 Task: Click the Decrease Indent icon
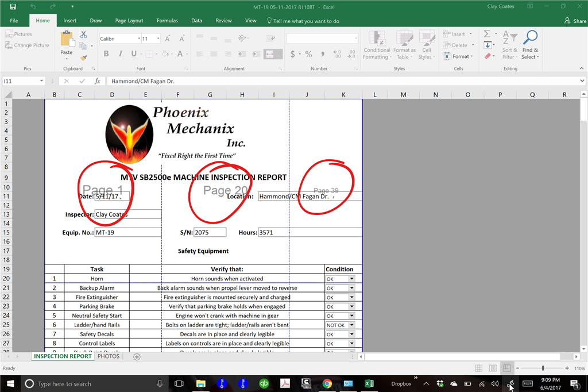[242, 54]
